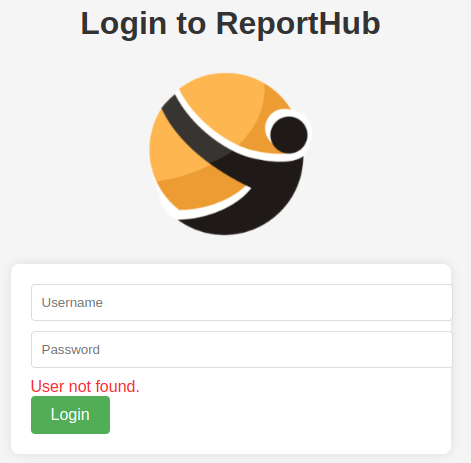Screen dimensions: 471x463
Task: Click the word 'found.' in error text
Action: click(x=117, y=386)
